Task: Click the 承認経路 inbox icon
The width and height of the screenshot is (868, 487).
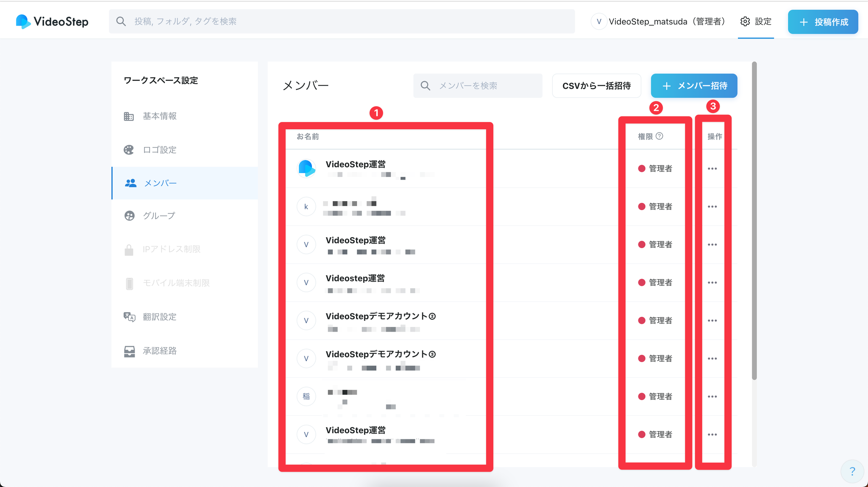Action: [129, 351]
